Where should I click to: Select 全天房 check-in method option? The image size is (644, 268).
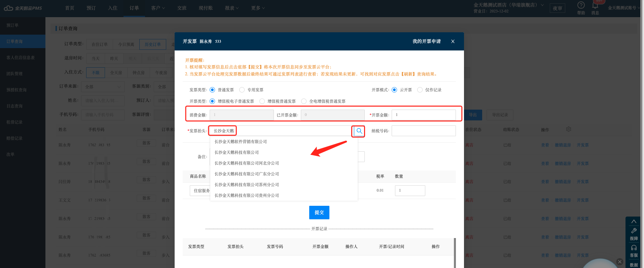pos(116,73)
